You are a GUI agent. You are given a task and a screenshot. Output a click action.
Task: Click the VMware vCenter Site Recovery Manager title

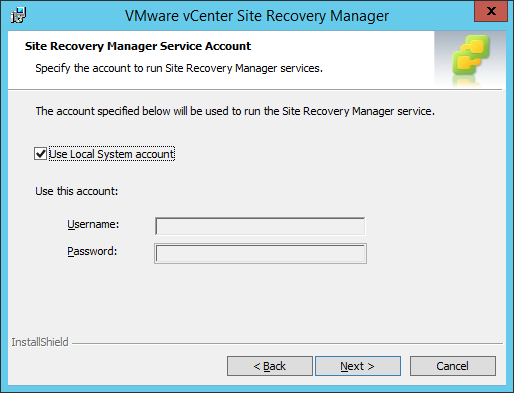coord(257,16)
